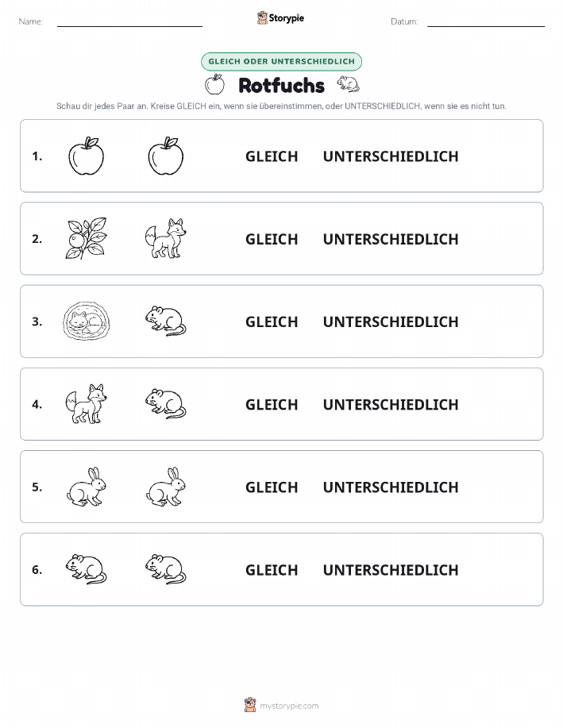
Task: Click the mouse icon beside Rotfuchs title
Action: coord(349,84)
